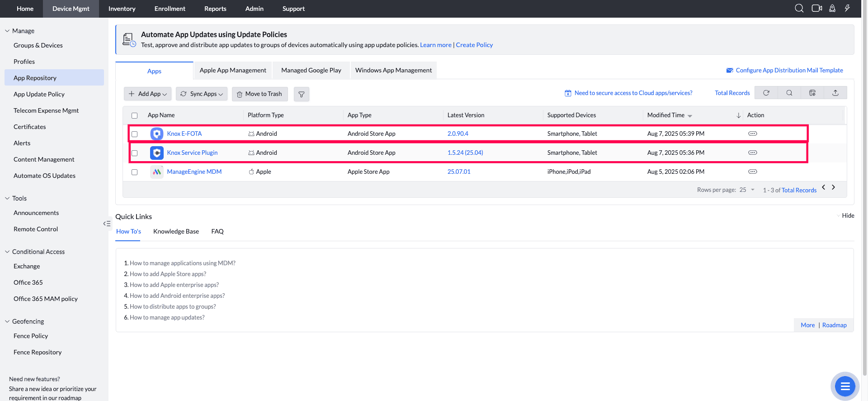Click the Create Policy link
868x401 pixels.
474,45
